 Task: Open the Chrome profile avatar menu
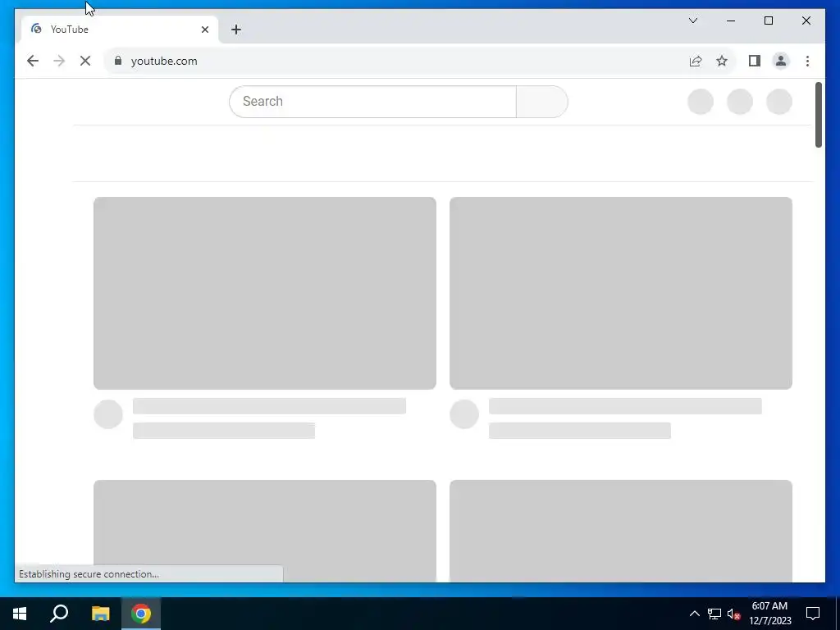click(x=781, y=61)
